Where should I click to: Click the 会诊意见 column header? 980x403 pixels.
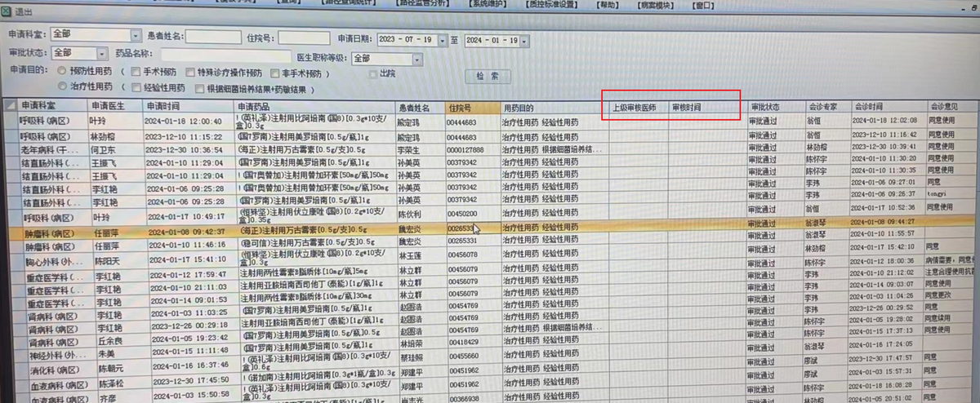[952, 107]
